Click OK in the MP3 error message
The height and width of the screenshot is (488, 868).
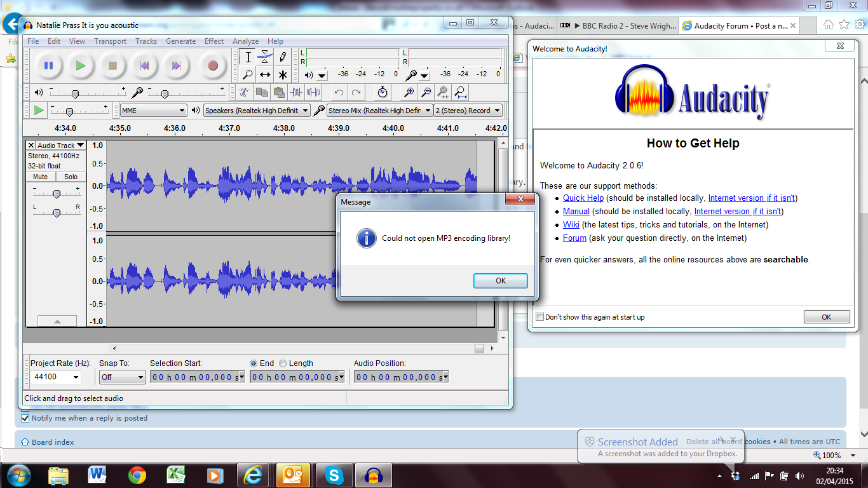pos(500,281)
